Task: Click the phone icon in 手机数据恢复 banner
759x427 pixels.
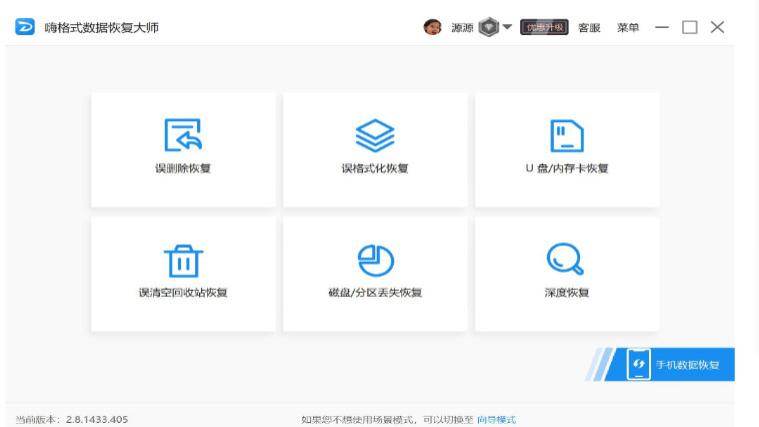Action: (638, 364)
